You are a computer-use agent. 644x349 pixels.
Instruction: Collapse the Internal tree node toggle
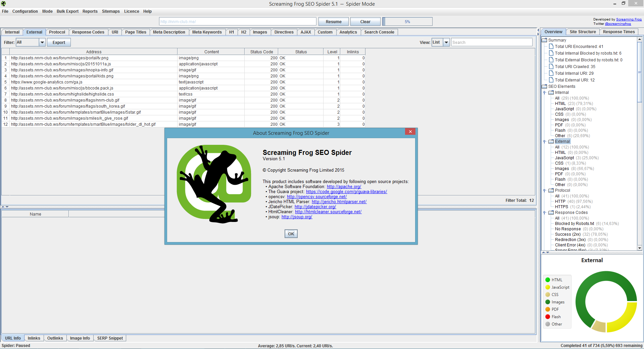pyautogui.click(x=544, y=93)
